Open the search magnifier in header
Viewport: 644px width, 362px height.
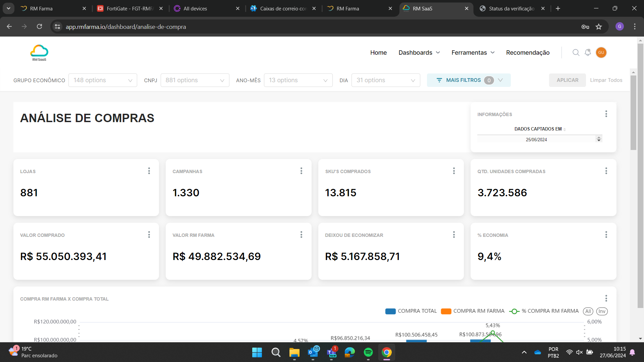tap(576, 53)
